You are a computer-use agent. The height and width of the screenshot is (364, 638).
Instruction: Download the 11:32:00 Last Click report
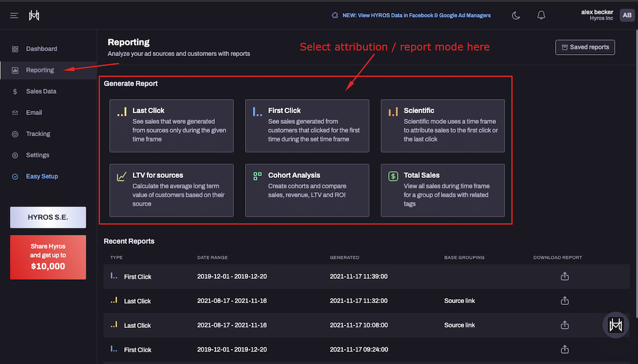pos(564,301)
